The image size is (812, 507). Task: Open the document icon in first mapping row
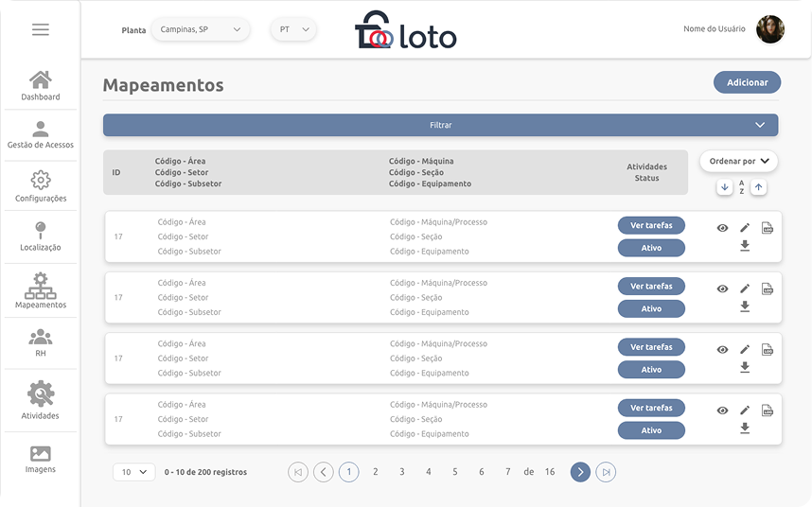tap(767, 228)
